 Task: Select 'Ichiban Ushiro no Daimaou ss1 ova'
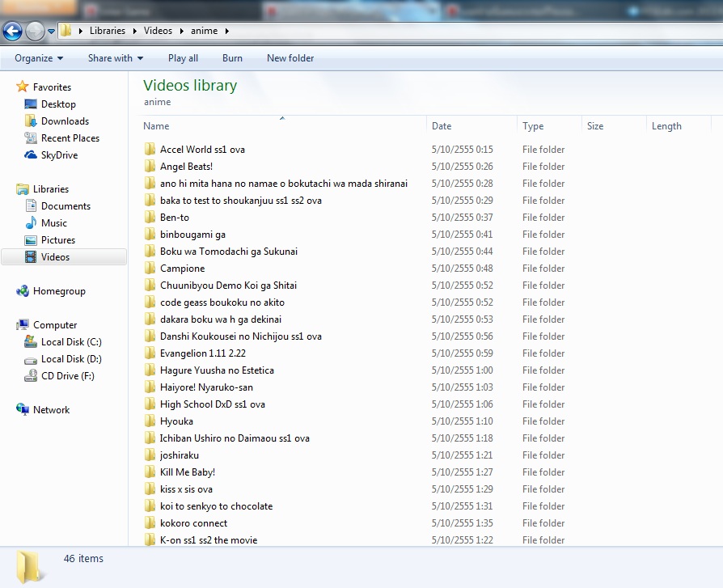point(235,438)
